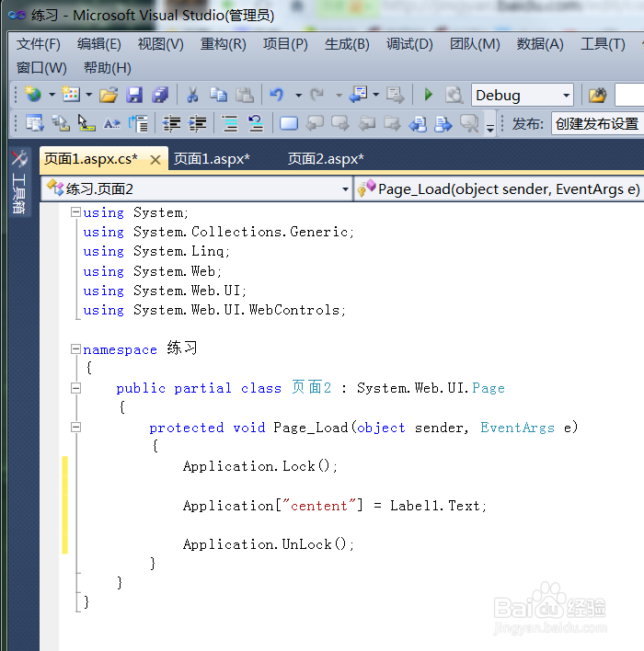This screenshot has height=651, width=644.
Task: Click the Toggle Word Wrap icon
Action: pos(138,123)
